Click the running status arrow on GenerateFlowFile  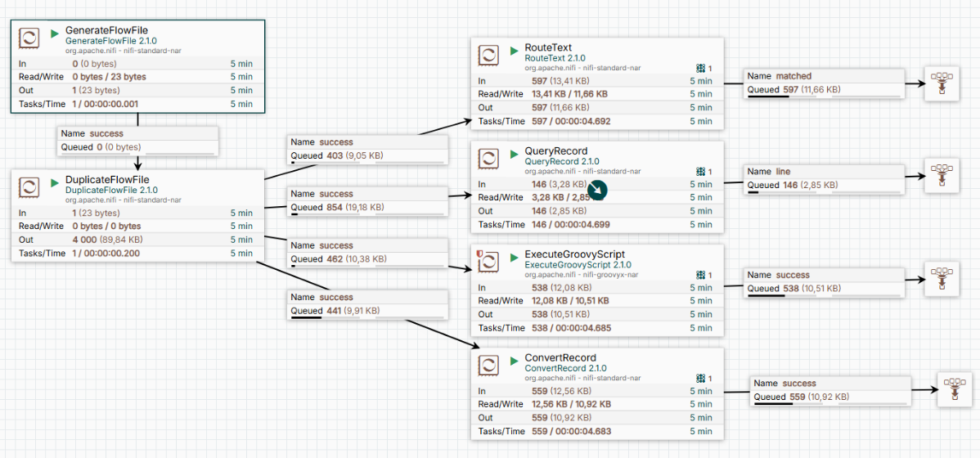(54, 33)
